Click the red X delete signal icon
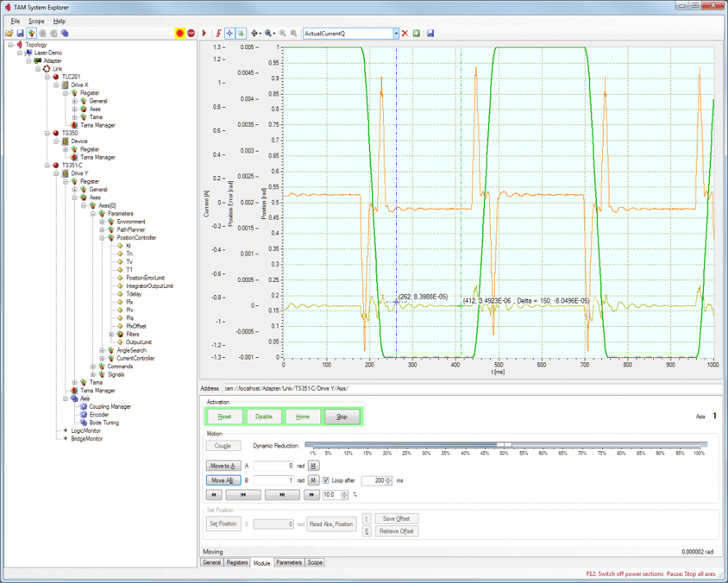728x583 pixels. (x=405, y=34)
